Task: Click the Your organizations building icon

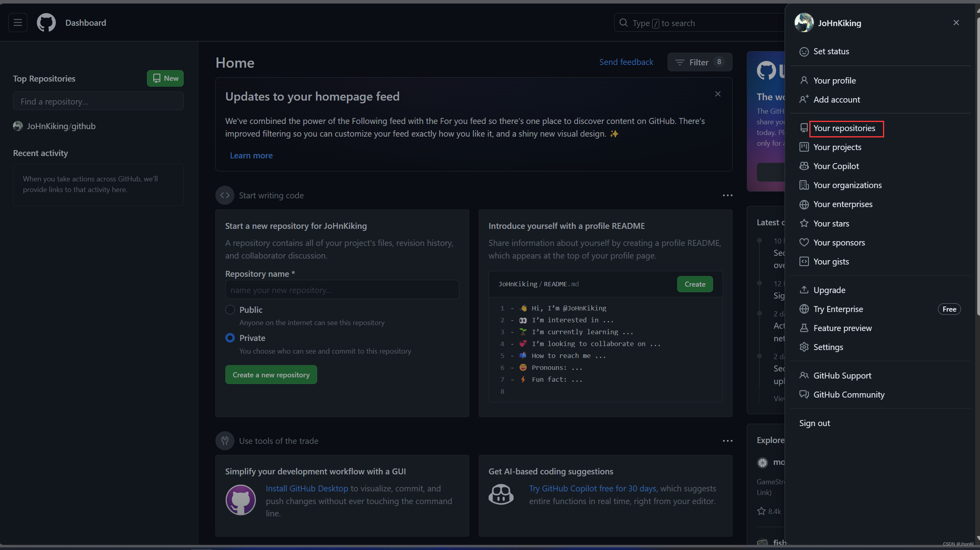Action: point(804,185)
